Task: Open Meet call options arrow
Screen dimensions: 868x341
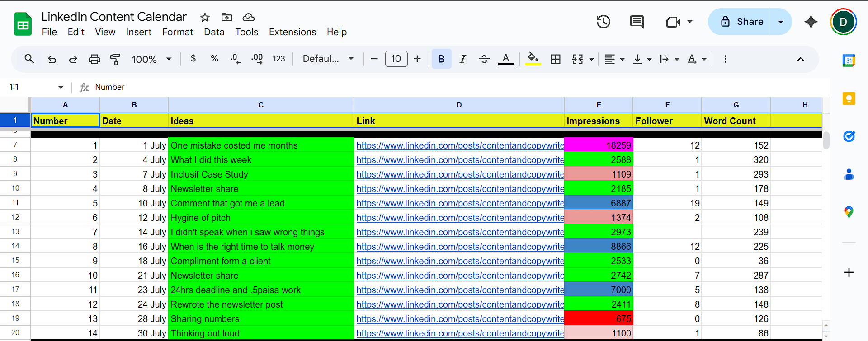Action: pyautogui.click(x=690, y=21)
